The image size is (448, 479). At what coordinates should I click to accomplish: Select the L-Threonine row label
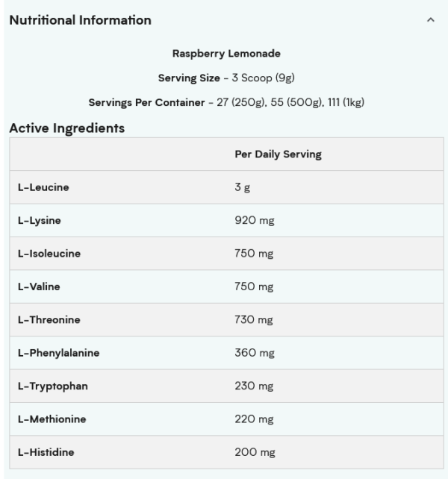49,320
